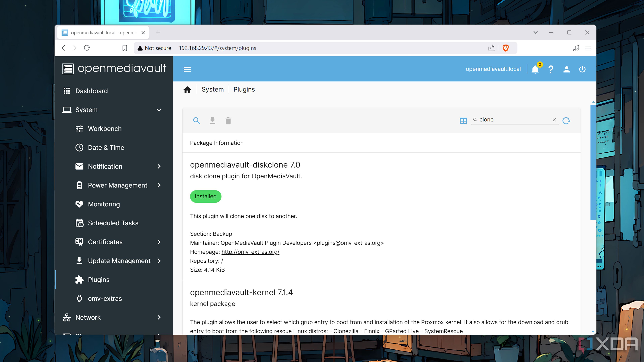Open the notifications bell
The height and width of the screenshot is (362, 644).
click(535, 69)
